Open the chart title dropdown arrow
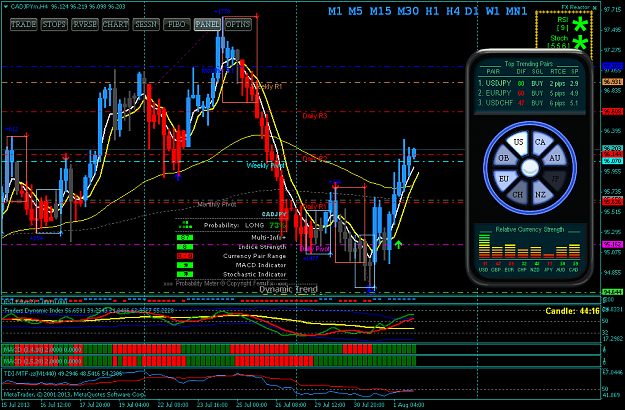625x410 pixels. pyautogui.click(x=6, y=7)
